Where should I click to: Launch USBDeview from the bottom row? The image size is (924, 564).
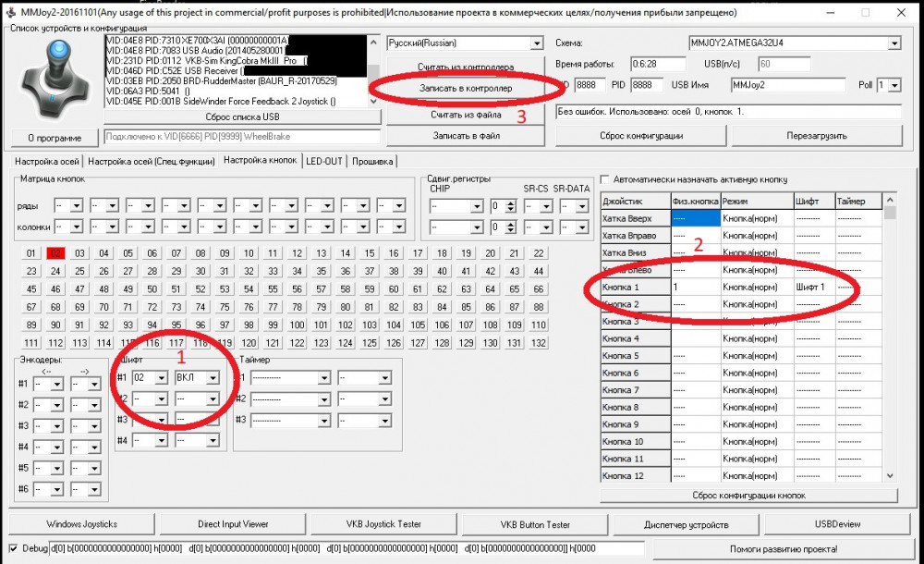[839, 524]
